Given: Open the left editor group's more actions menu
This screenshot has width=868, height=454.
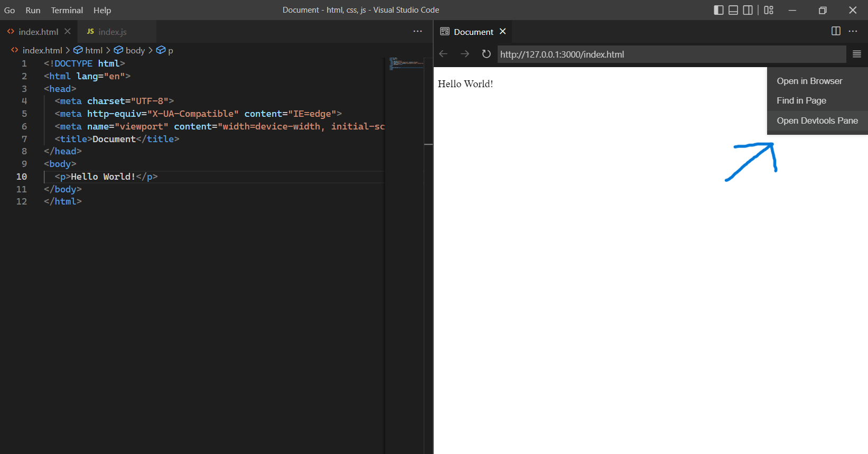Looking at the screenshot, I should [418, 32].
